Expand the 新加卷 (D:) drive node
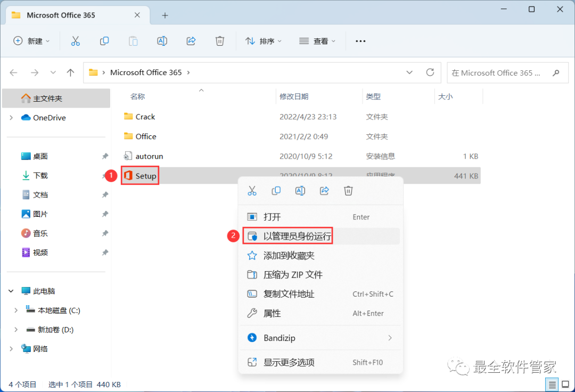The image size is (575, 392). [16, 330]
